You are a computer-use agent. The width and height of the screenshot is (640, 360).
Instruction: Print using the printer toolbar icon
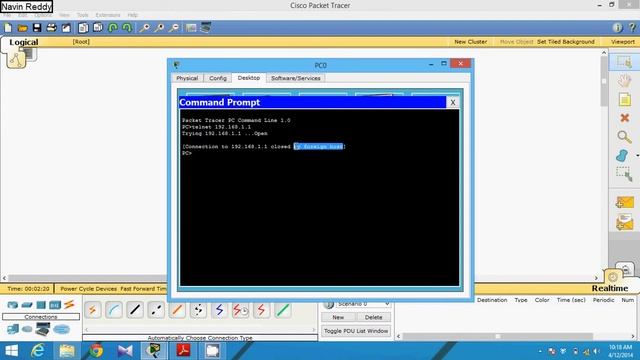[x=51, y=28]
